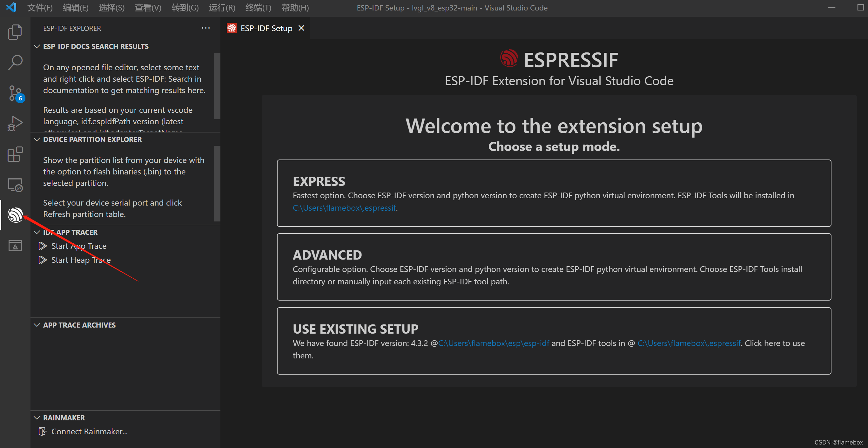This screenshot has width=868, height=448.
Task: Click the docs search results scrollbar
Action: click(x=217, y=86)
